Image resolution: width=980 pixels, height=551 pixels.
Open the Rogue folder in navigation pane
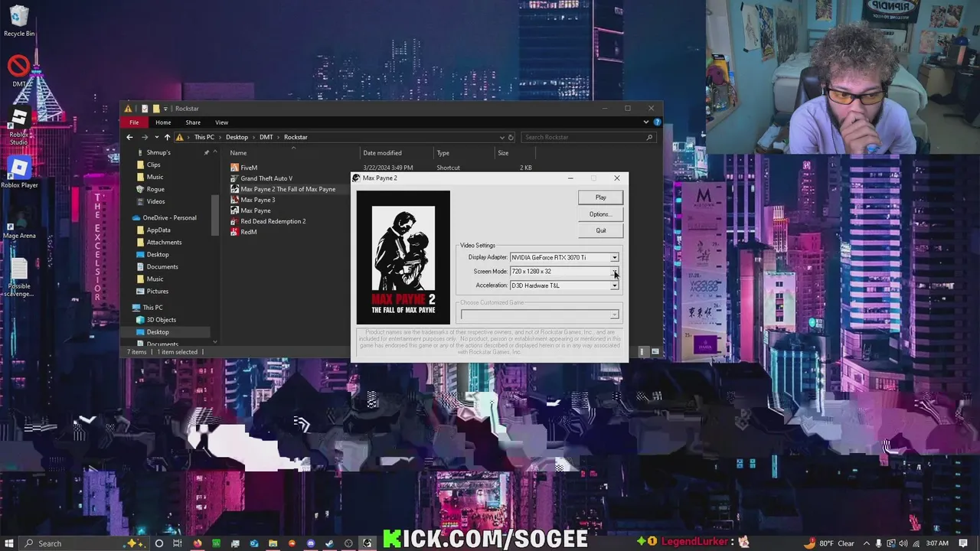[155, 189]
